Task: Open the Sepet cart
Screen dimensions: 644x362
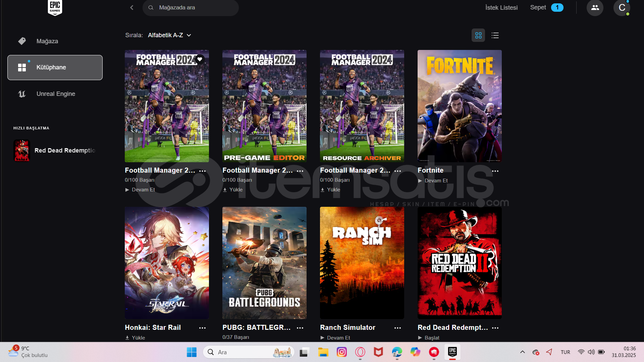Action: click(546, 7)
